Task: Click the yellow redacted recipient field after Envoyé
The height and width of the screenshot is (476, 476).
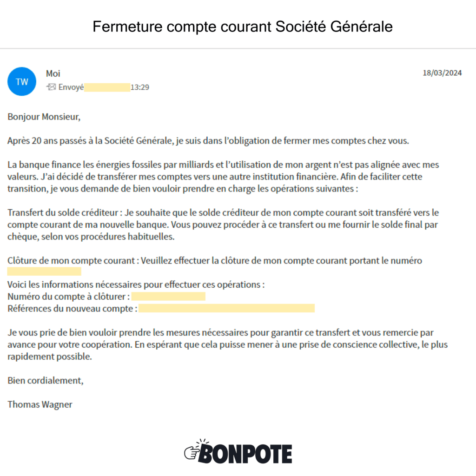Action: click(107, 87)
